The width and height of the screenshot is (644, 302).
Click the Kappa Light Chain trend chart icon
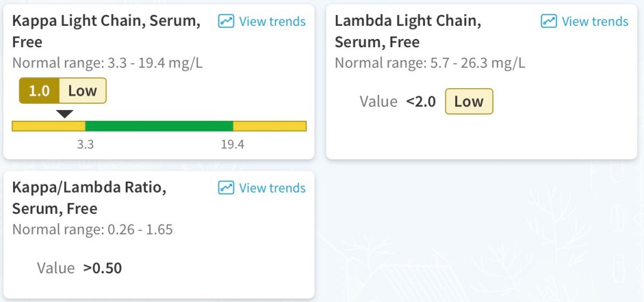pyautogui.click(x=226, y=21)
